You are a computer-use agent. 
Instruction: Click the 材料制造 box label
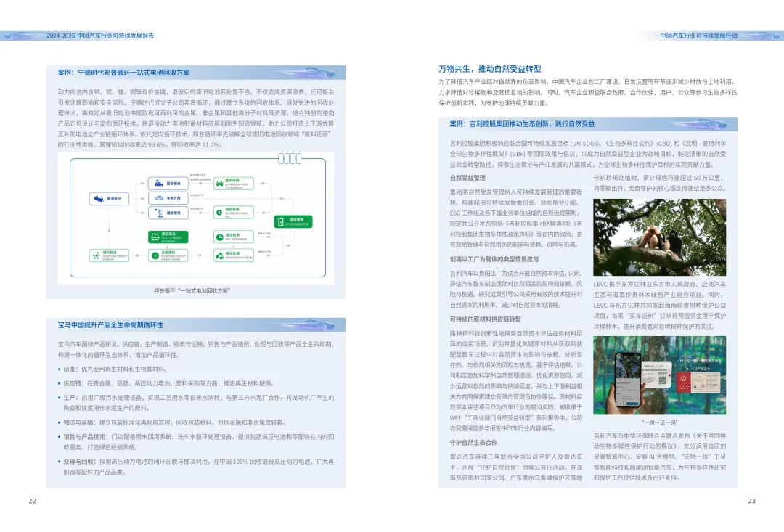pos(110,253)
